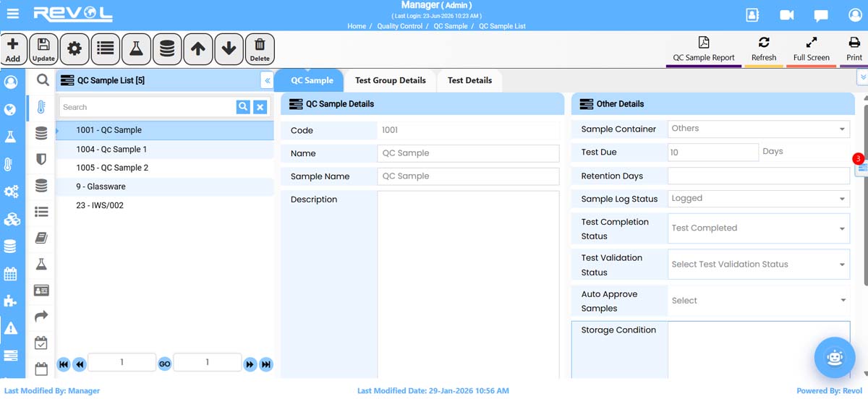Open the notifications panel with badge 3
The image size is (868, 399).
[x=861, y=167]
